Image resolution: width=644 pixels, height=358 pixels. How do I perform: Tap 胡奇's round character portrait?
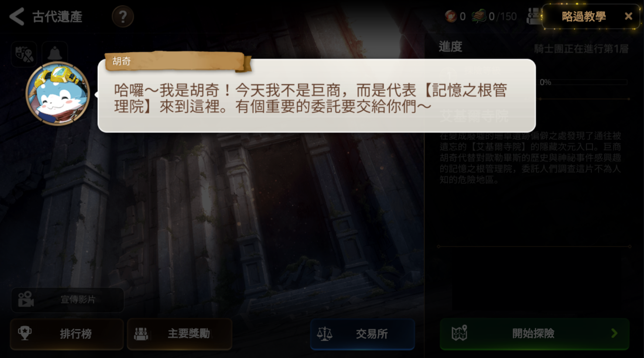pyautogui.click(x=58, y=93)
